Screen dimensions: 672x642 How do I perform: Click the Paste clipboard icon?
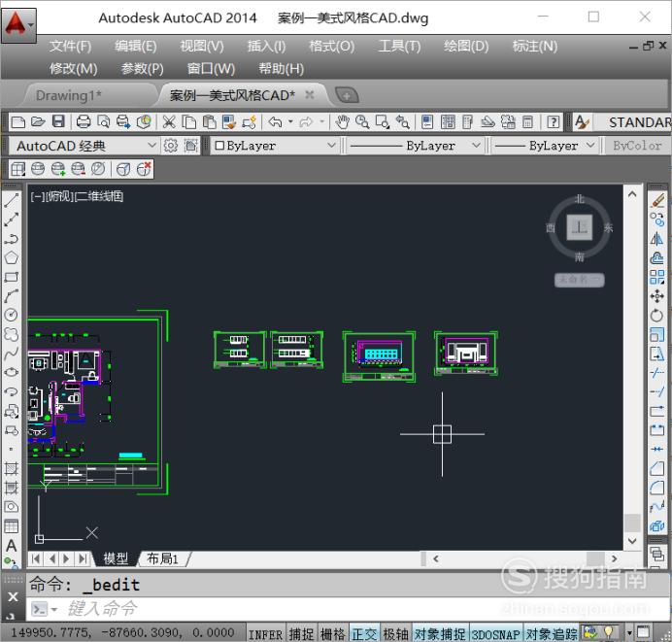pyautogui.click(x=209, y=122)
